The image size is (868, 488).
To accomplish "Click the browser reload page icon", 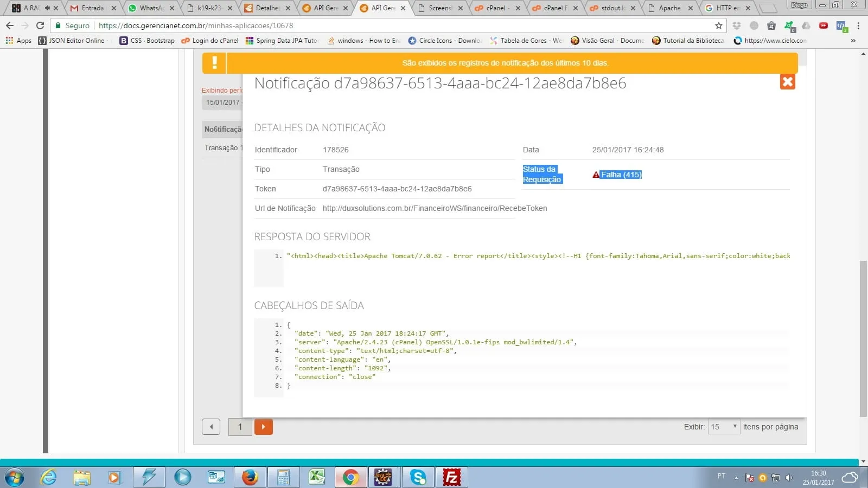I will coord(40,25).
